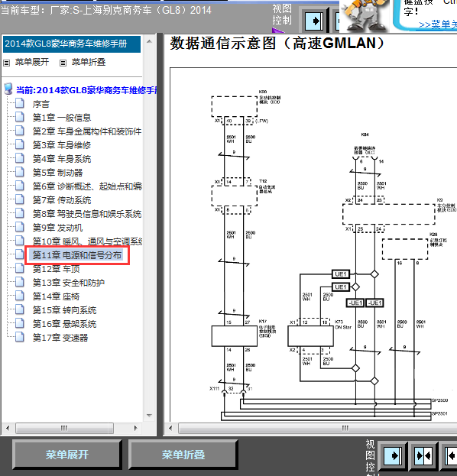Screen dimensions: 457x476
Task: Open 第16章 悬架系统 chapter
Action: pos(65,324)
